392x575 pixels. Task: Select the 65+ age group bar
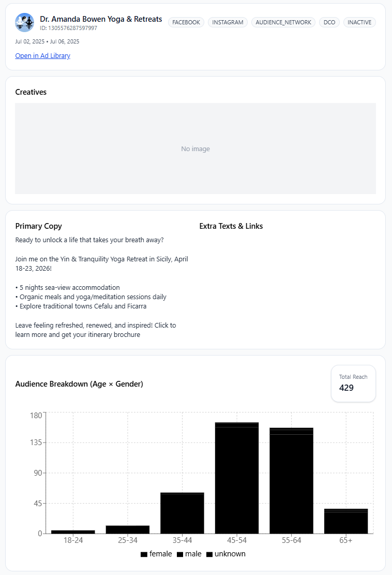click(x=346, y=521)
